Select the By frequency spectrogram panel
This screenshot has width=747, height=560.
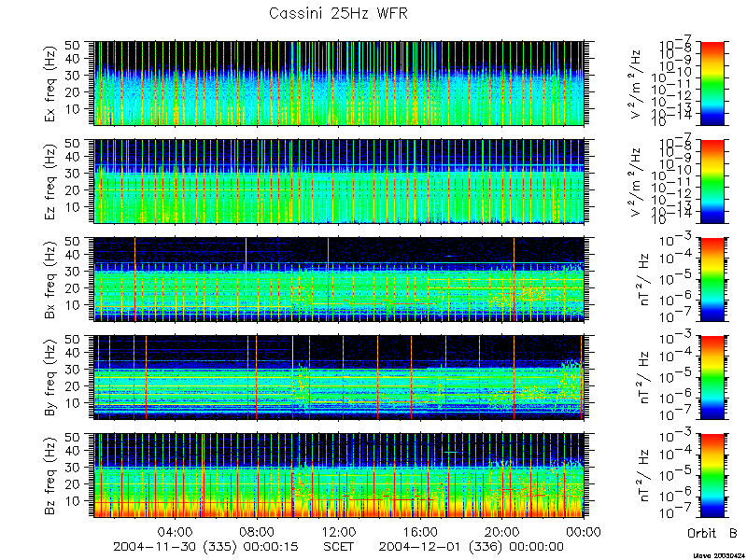click(339, 378)
